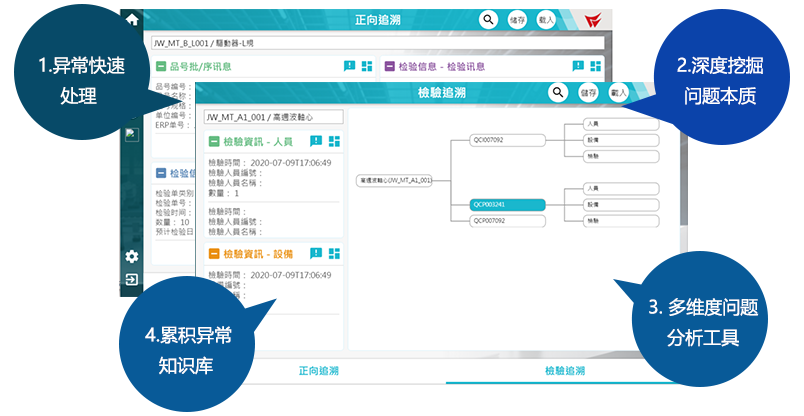Click the JW_MT_A1_001 / 高速波軸心 input field

pos(273,117)
